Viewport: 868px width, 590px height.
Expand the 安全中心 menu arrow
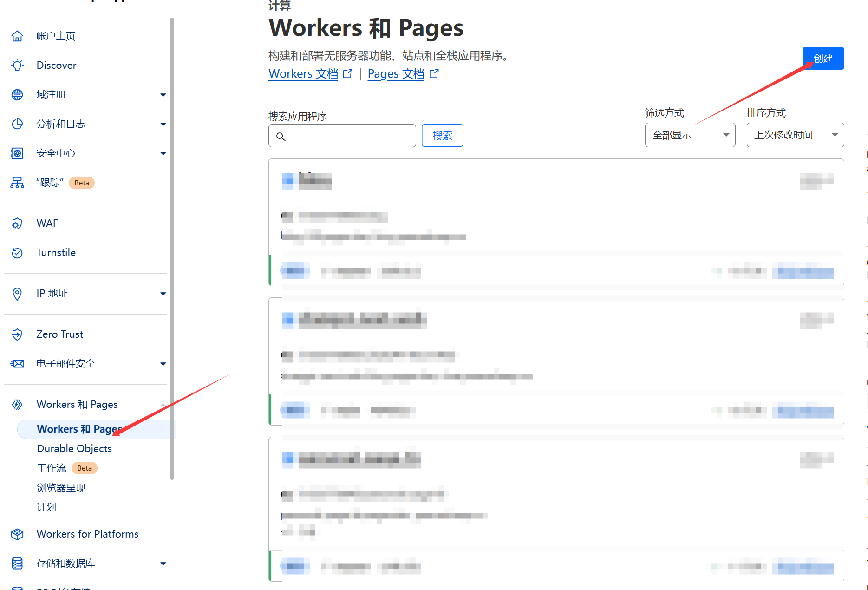[x=163, y=153]
